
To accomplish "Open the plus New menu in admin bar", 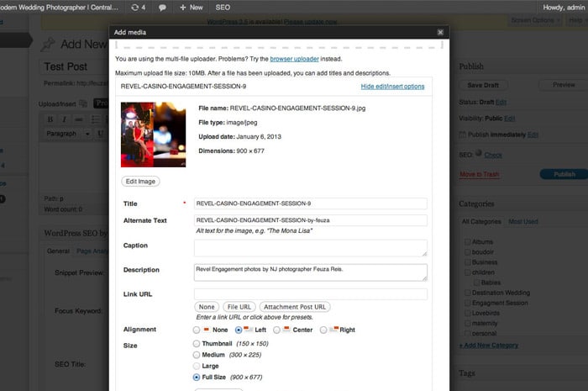I will [x=192, y=8].
